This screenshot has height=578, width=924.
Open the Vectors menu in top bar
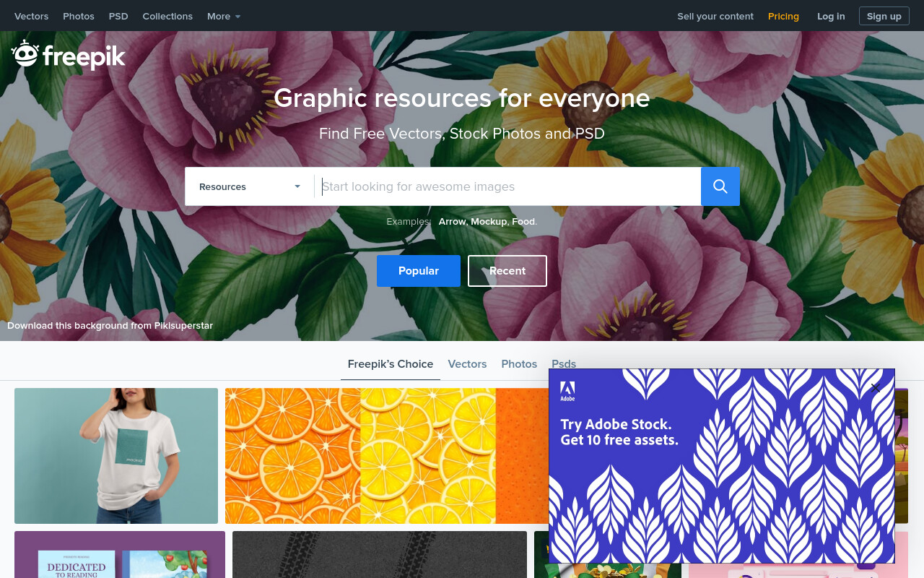tap(32, 16)
